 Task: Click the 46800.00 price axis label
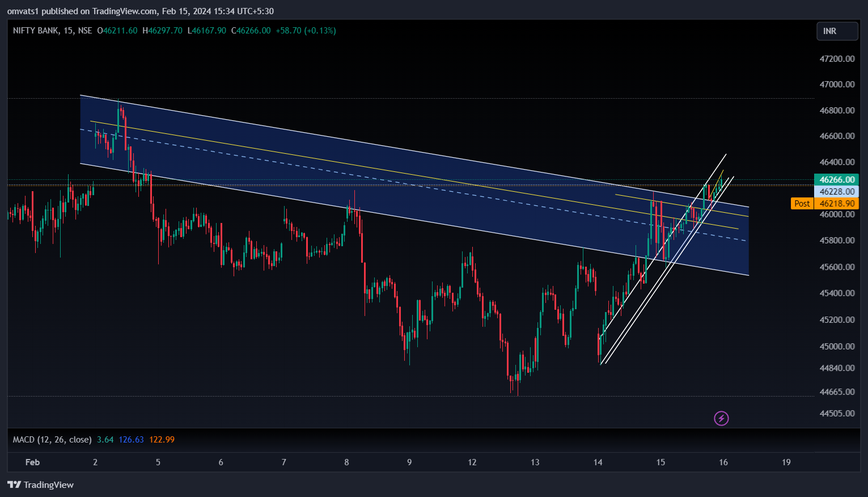pos(837,111)
